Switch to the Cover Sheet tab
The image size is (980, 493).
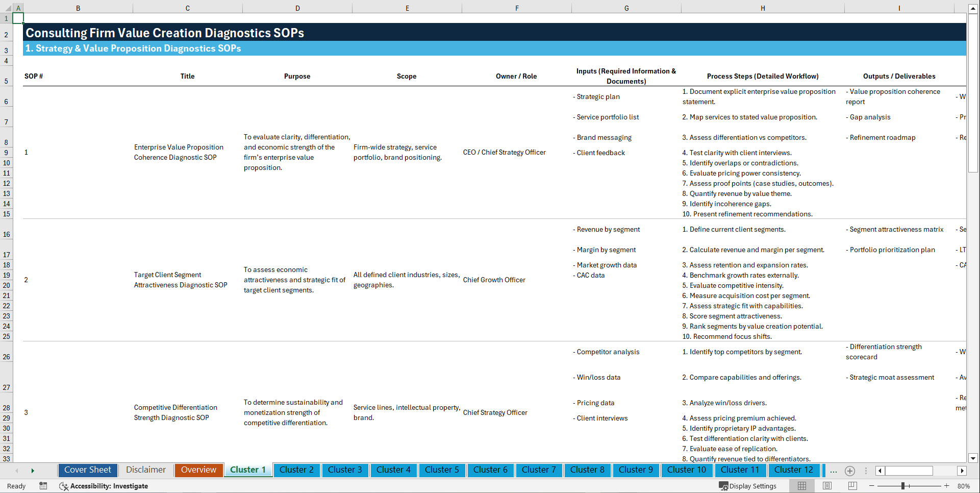tap(87, 470)
